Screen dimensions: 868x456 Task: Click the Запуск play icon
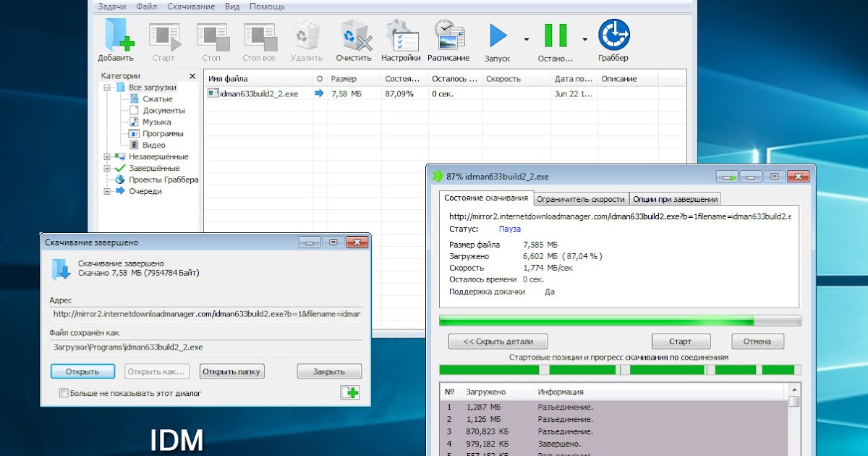(498, 35)
